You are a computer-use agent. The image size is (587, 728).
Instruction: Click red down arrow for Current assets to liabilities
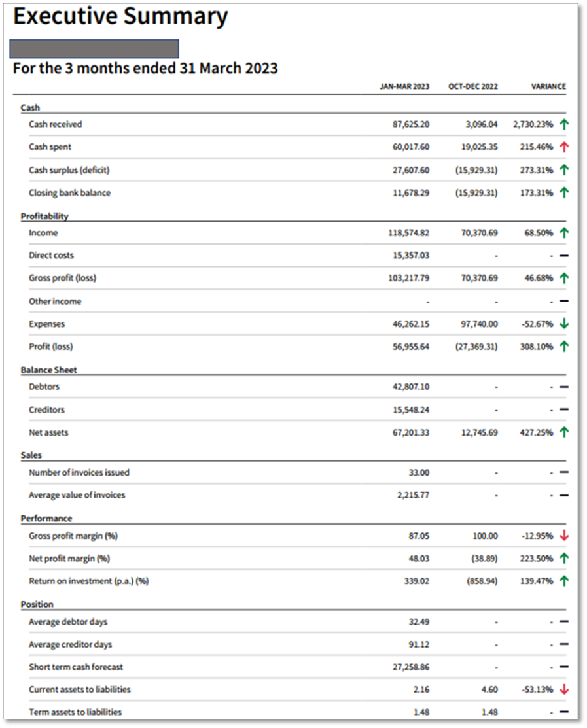(x=564, y=689)
